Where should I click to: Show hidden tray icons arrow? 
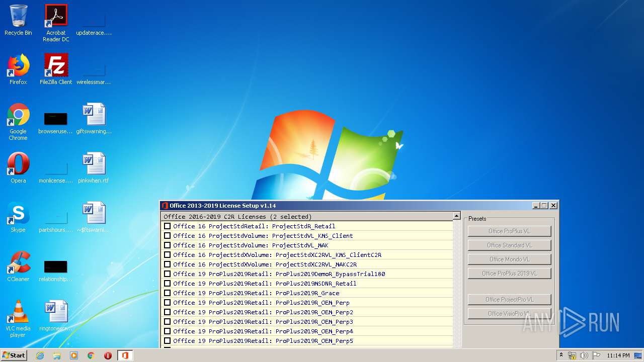click(561, 355)
